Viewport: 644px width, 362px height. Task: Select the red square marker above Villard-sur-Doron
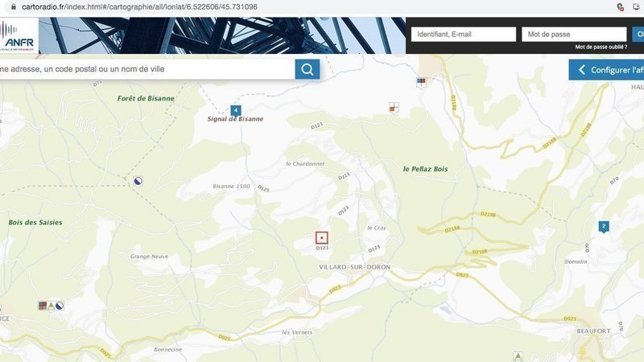tap(322, 238)
